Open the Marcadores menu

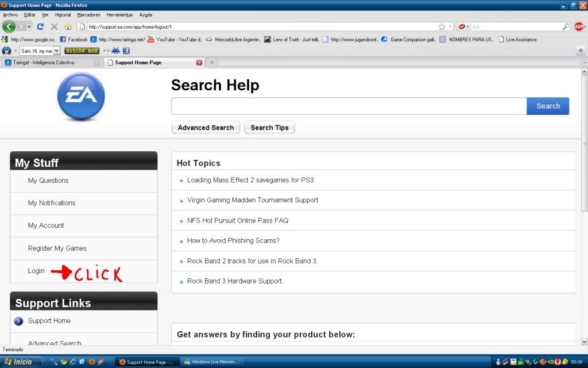88,15
